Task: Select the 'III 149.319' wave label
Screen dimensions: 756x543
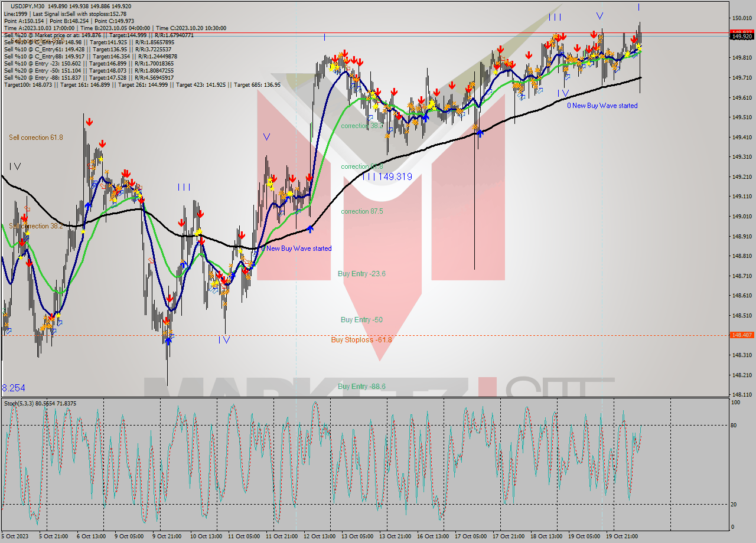Action: pos(387,176)
